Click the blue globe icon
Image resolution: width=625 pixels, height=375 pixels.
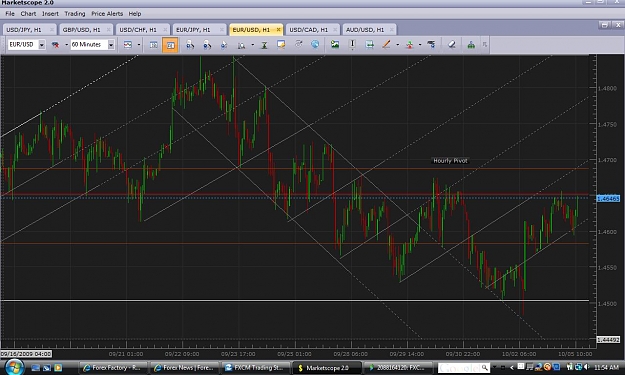[x=315, y=44]
